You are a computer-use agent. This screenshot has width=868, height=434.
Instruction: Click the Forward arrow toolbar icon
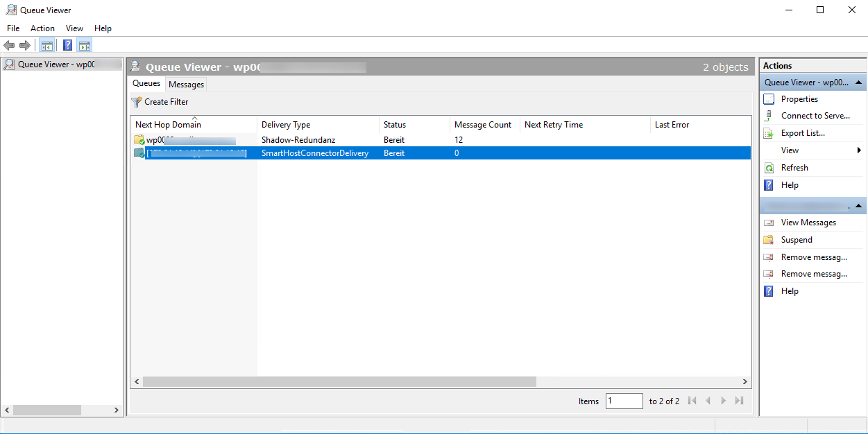click(25, 46)
